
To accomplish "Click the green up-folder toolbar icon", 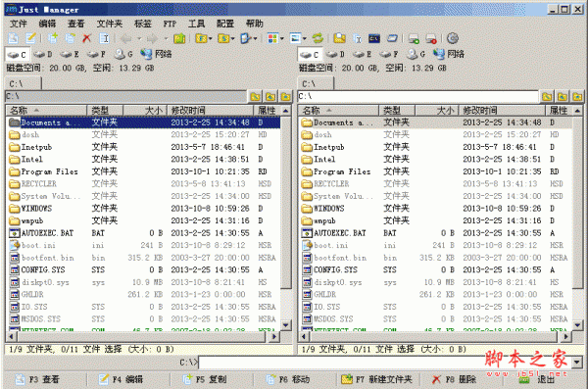I will pos(179,38).
